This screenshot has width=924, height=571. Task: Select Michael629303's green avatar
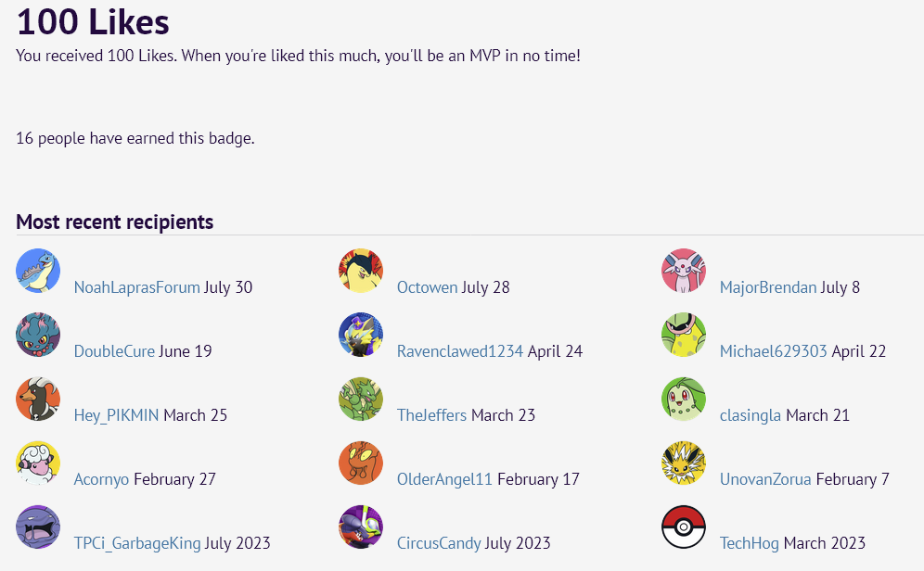684,335
